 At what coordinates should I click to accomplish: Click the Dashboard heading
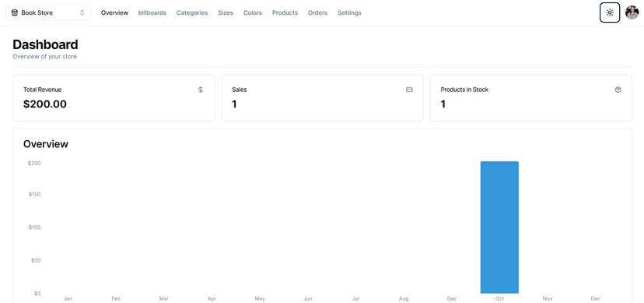45,44
